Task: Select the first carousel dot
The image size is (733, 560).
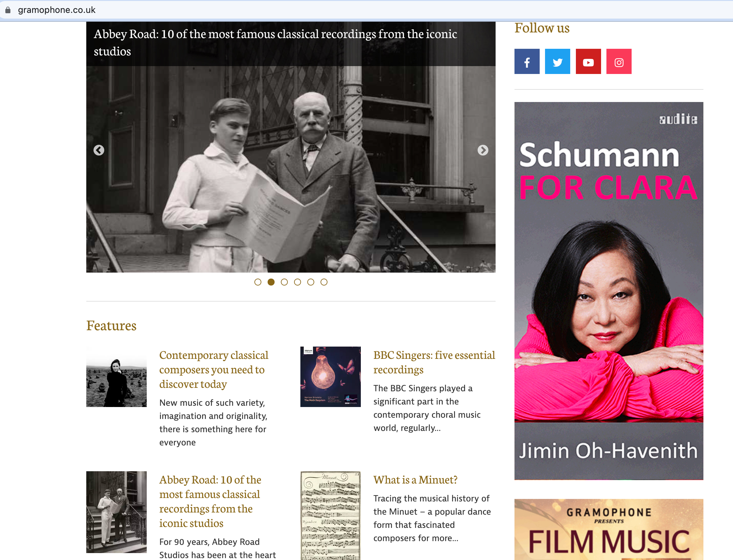Action: [258, 282]
